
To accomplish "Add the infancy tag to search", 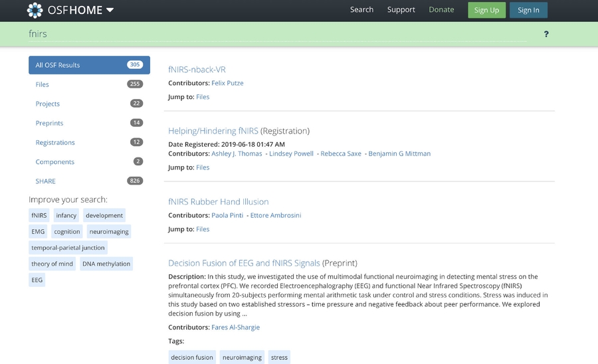I will [66, 215].
